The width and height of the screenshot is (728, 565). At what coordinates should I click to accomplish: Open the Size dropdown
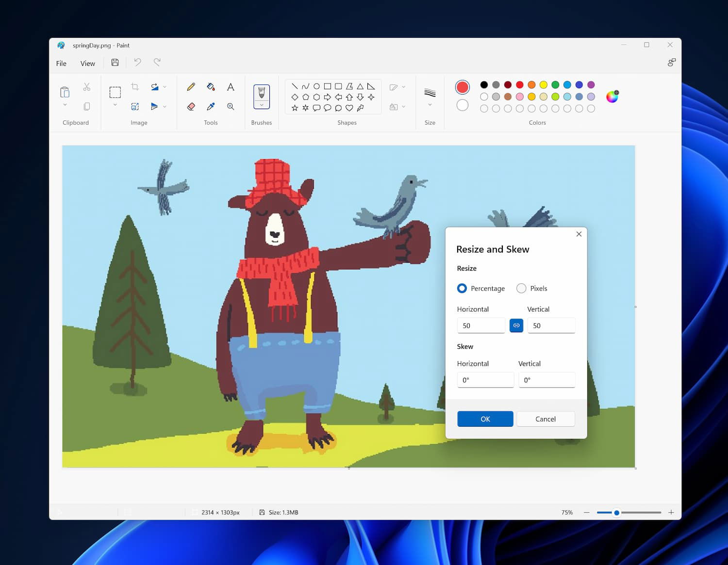pos(430,104)
